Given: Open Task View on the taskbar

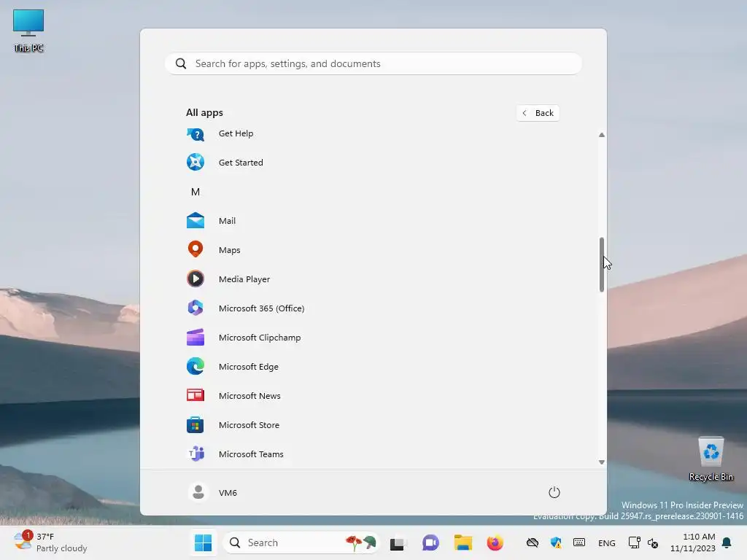Looking at the screenshot, I should (x=398, y=542).
